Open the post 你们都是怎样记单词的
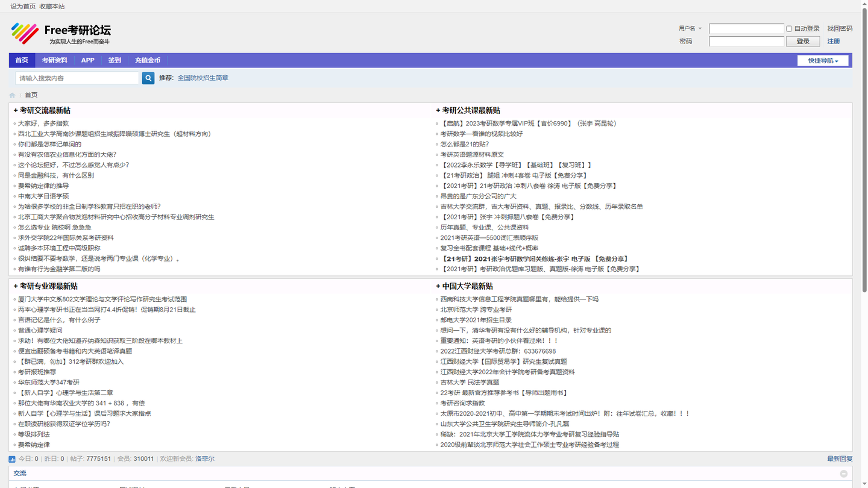Screen dimensions: 868x488 [x=49, y=144]
